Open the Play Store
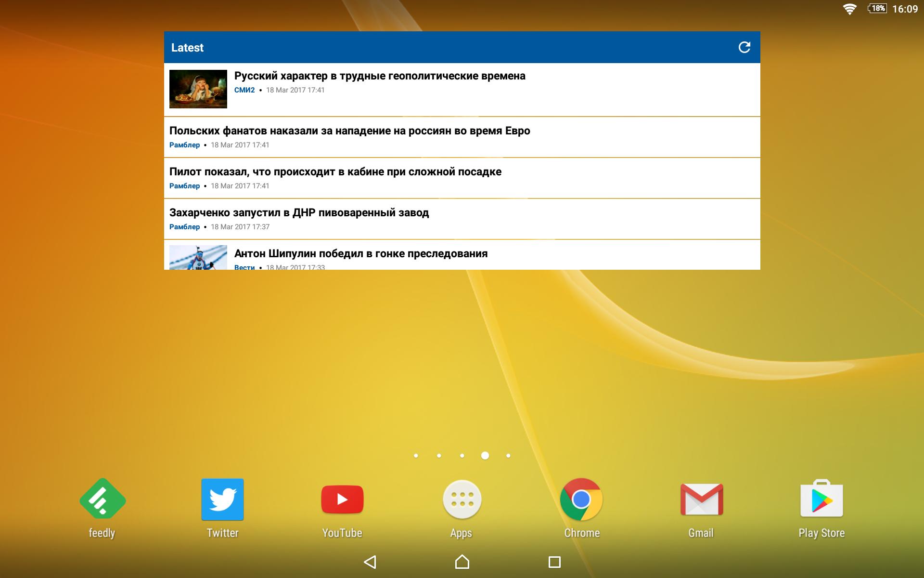 coord(821,509)
